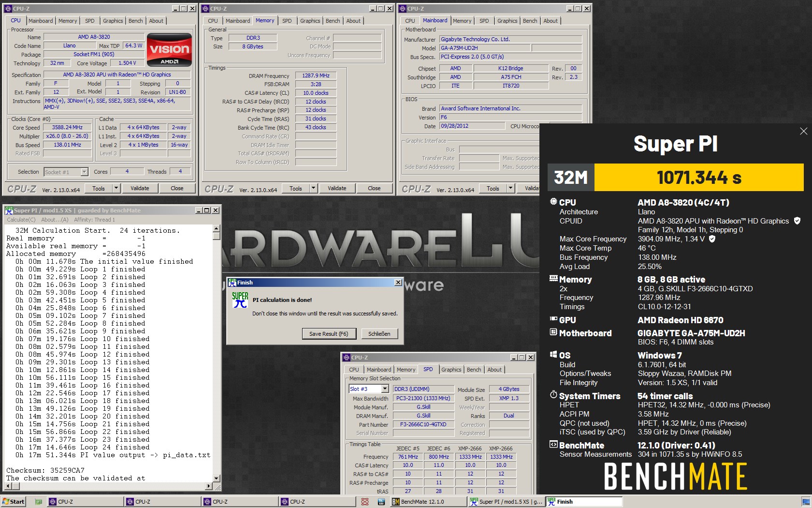
Task: Click the Super PI icon in Finish dialog
Action: [240, 300]
